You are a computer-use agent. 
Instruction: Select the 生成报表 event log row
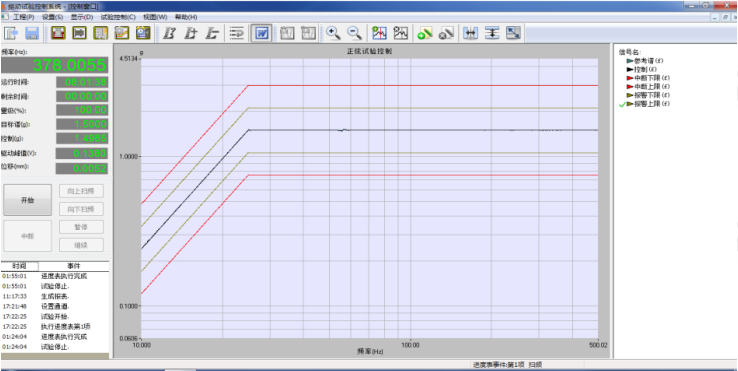[55, 297]
